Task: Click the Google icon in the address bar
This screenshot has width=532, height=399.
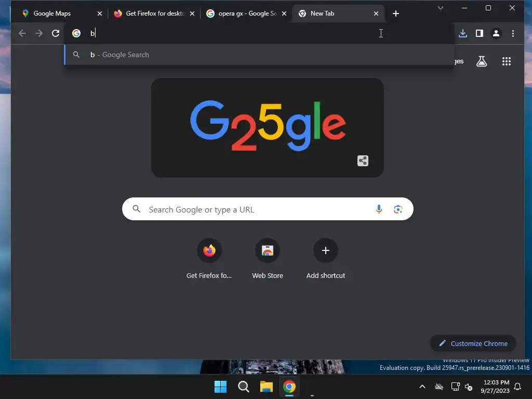Action: point(76,33)
